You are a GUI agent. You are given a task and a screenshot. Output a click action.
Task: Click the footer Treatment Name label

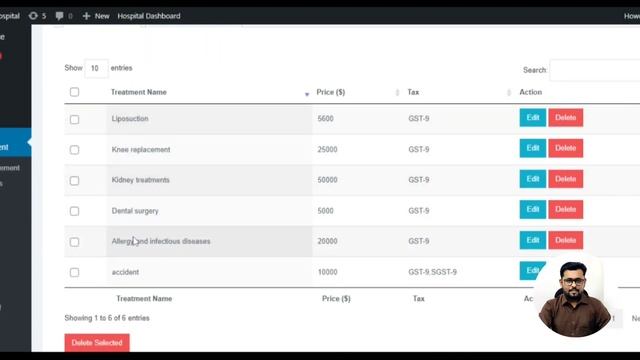(144, 299)
